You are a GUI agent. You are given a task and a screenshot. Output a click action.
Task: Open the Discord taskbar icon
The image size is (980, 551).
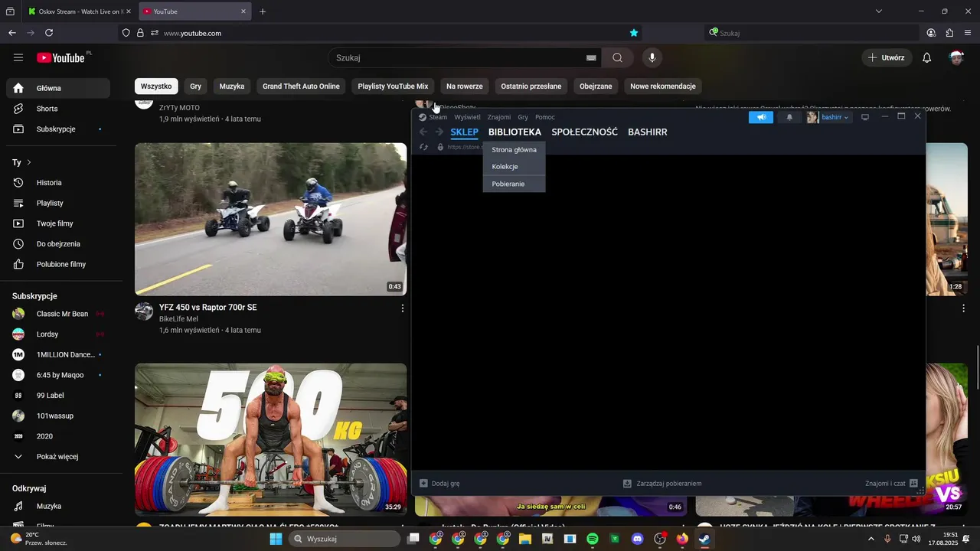click(x=637, y=539)
